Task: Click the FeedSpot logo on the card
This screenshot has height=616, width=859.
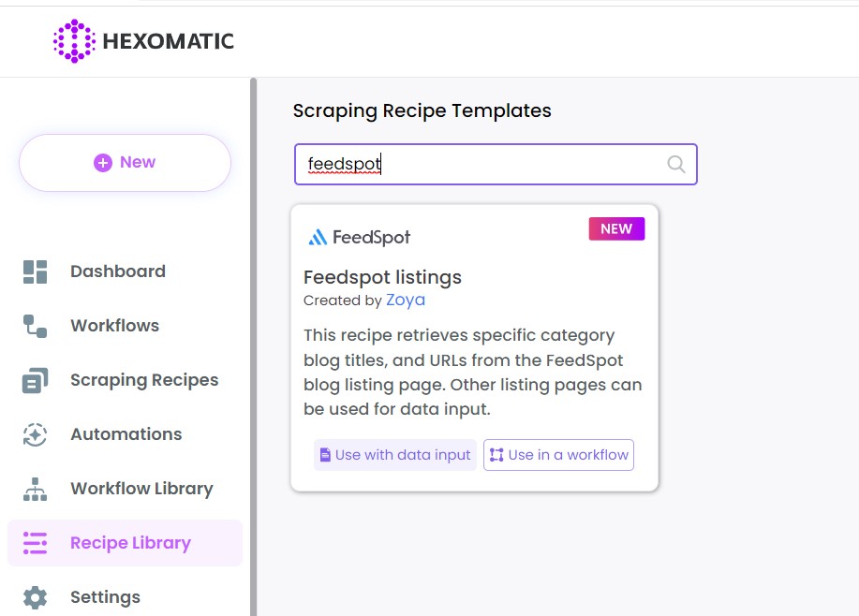Action: click(359, 237)
